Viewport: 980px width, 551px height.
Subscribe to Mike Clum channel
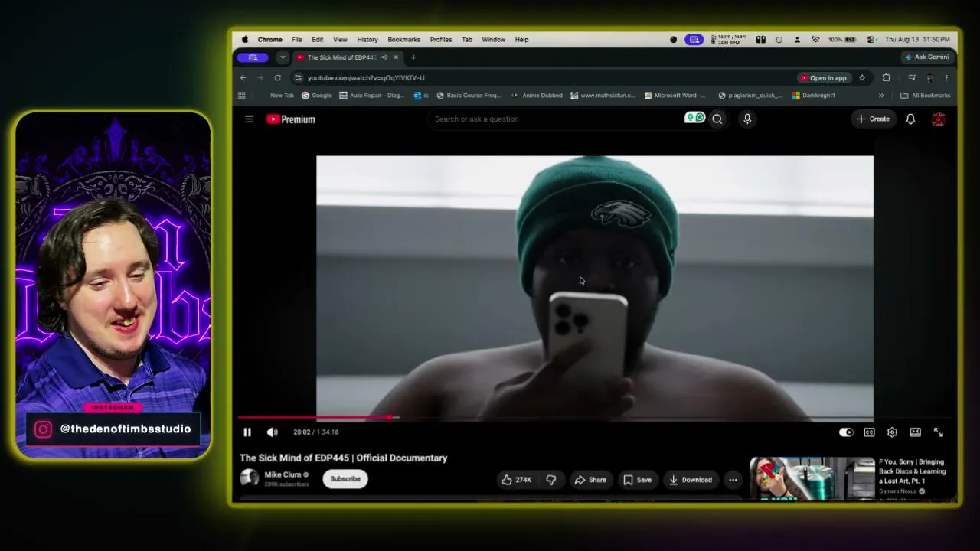[345, 479]
